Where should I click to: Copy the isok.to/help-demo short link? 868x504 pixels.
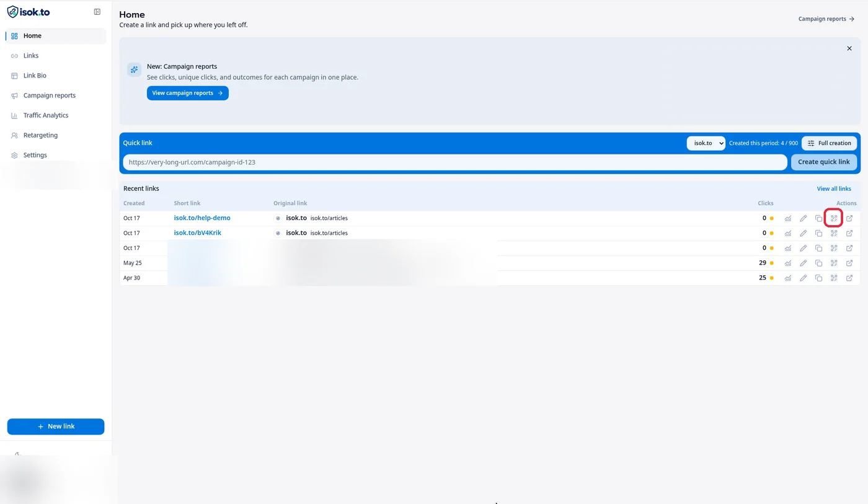coord(818,218)
